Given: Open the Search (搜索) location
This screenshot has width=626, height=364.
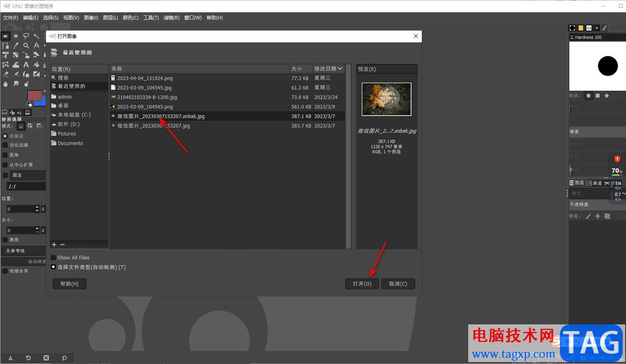Looking at the screenshot, I should tap(79, 78).
